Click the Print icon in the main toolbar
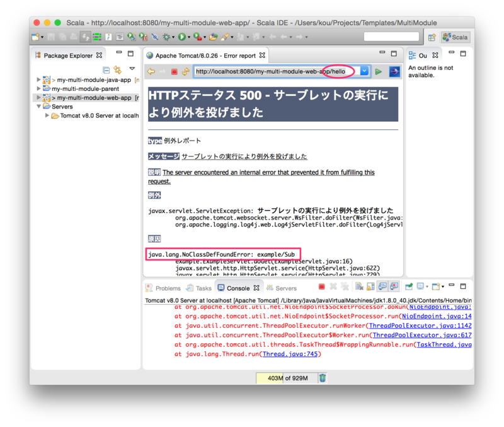 [x=73, y=37]
